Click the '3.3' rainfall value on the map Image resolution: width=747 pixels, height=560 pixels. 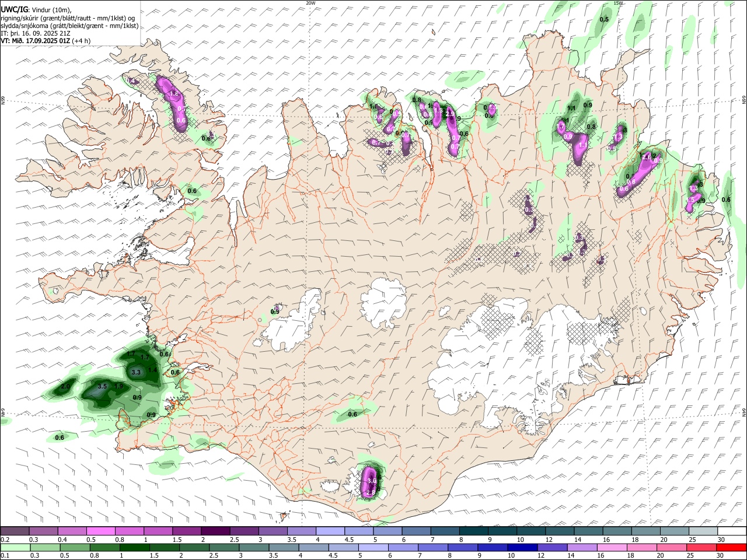click(x=137, y=372)
